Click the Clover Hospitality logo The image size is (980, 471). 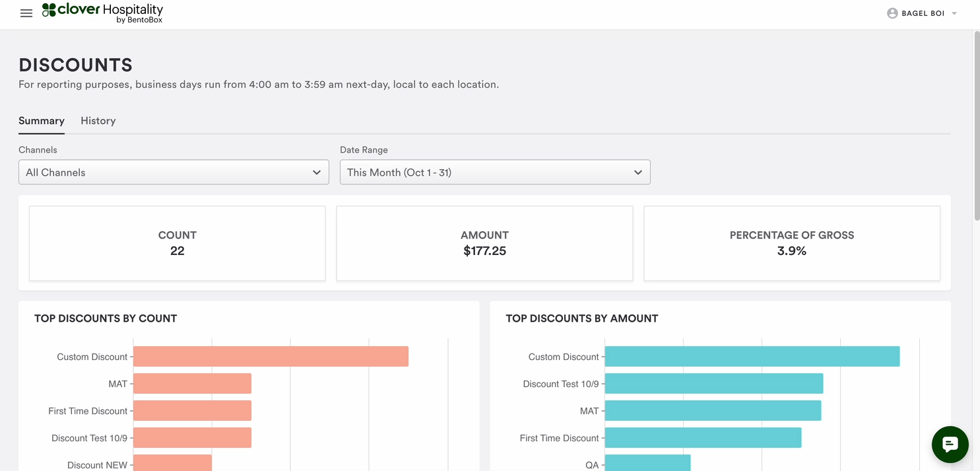102,13
